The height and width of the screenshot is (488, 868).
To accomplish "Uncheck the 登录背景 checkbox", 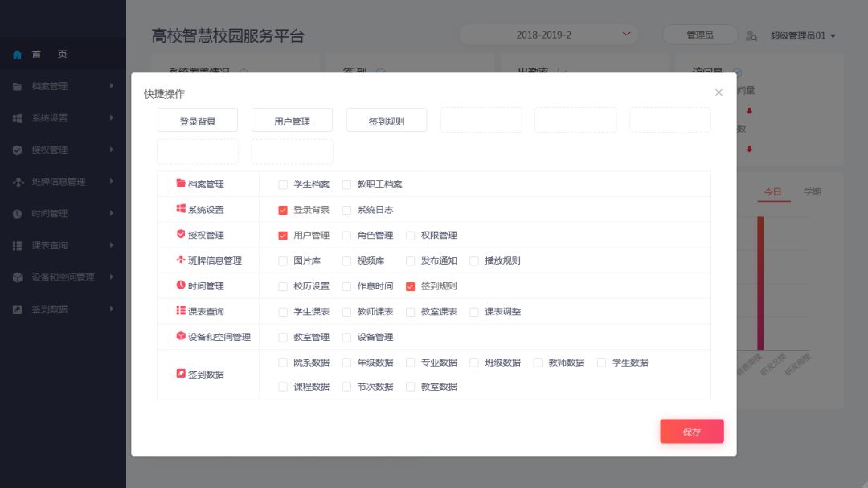I will point(283,210).
